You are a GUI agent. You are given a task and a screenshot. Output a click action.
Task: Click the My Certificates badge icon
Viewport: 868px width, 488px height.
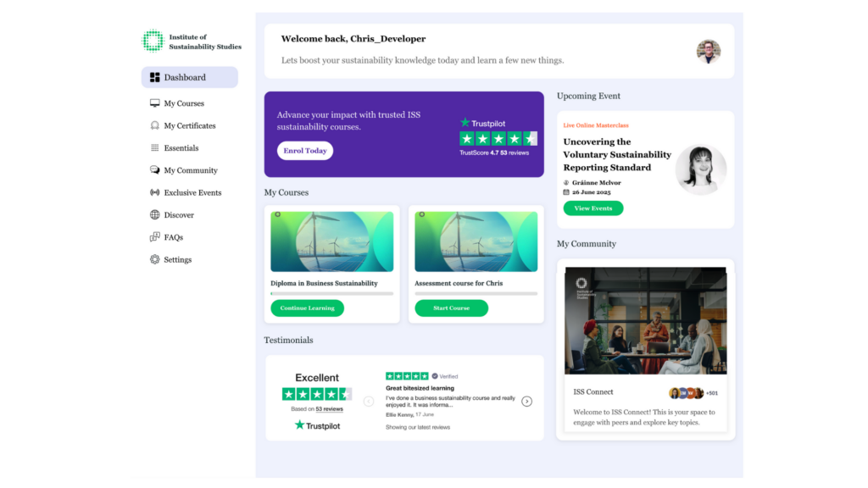point(154,125)
